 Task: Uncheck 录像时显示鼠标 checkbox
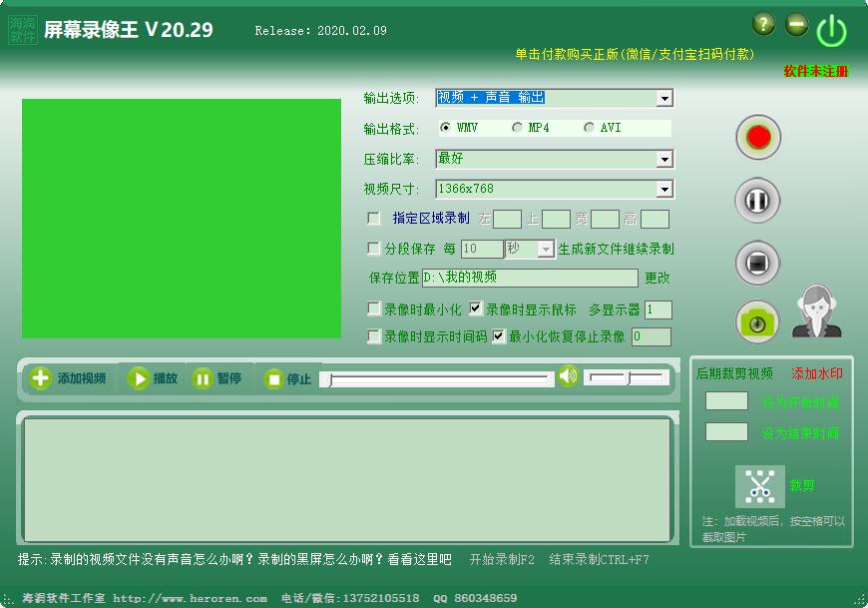tap(476, 308)
